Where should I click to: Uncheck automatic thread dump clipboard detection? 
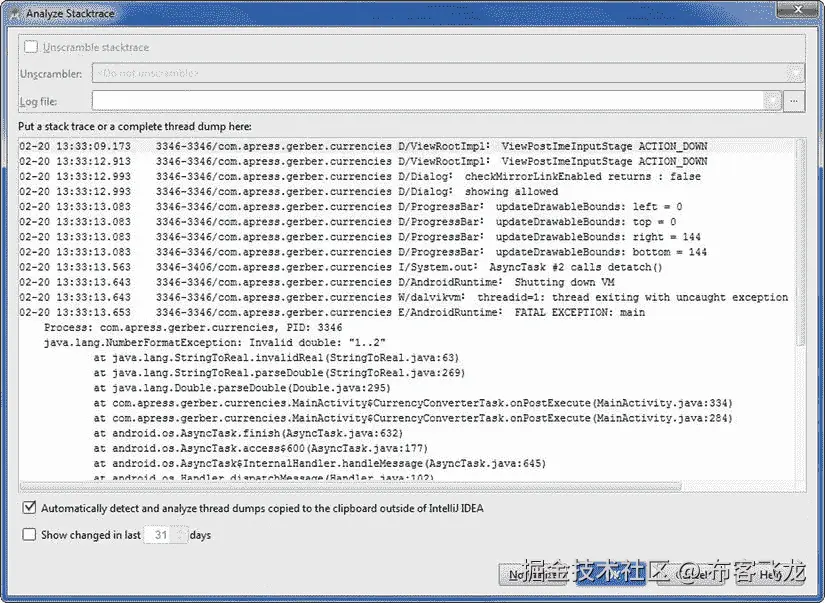30,509
